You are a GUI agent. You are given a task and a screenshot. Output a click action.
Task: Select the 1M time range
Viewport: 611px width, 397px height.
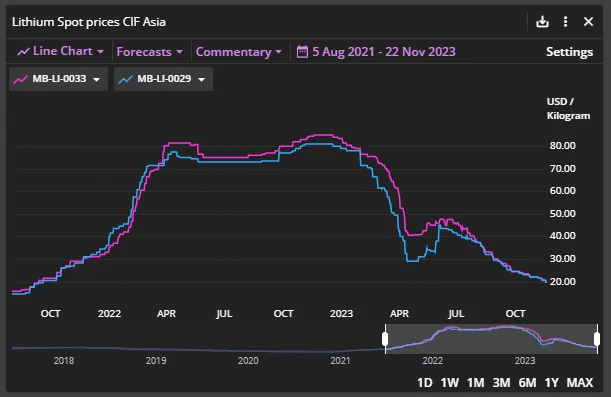point(475,383)
